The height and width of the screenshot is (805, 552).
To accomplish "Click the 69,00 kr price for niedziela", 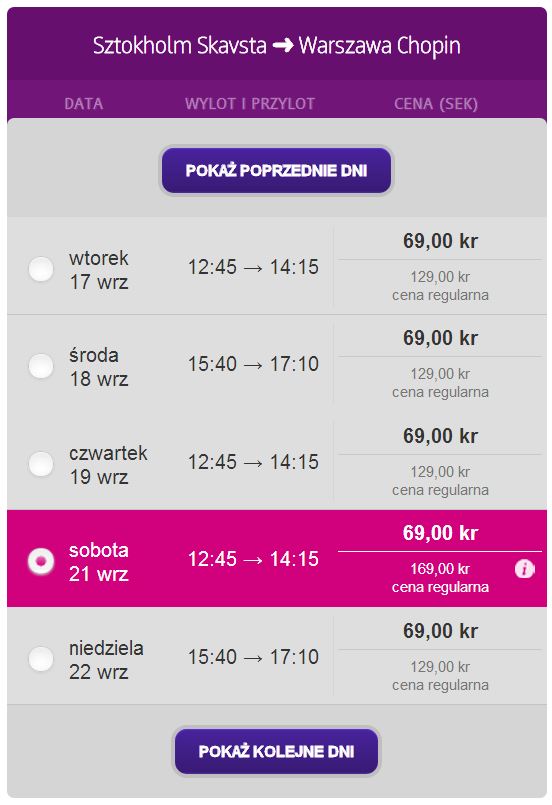I will [440, 631].
